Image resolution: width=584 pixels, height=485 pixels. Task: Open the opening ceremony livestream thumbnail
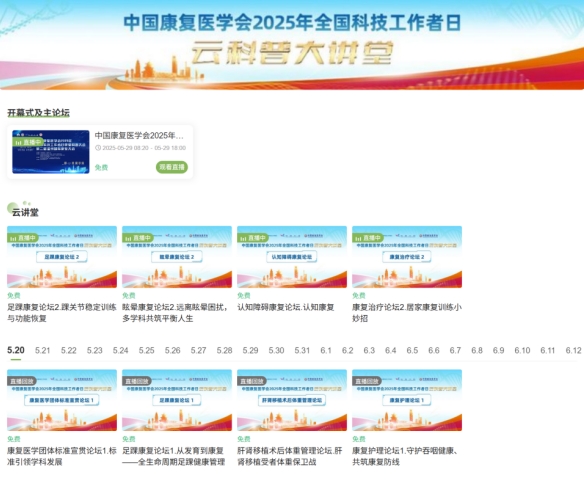(x=51, y=152)
